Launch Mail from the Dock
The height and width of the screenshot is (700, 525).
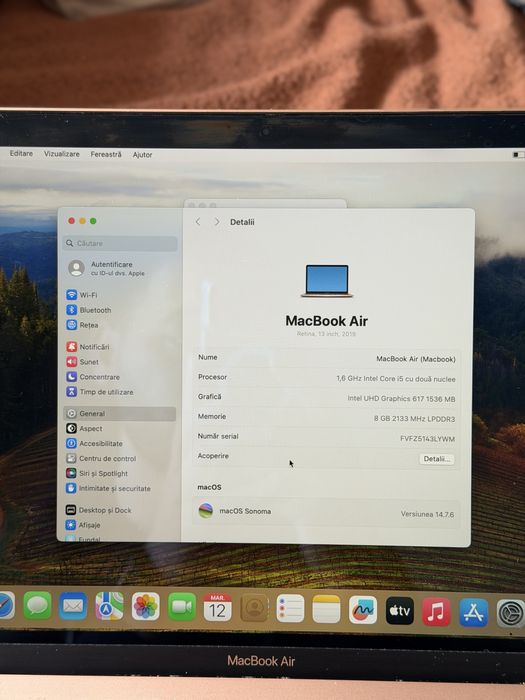point(73,606)
